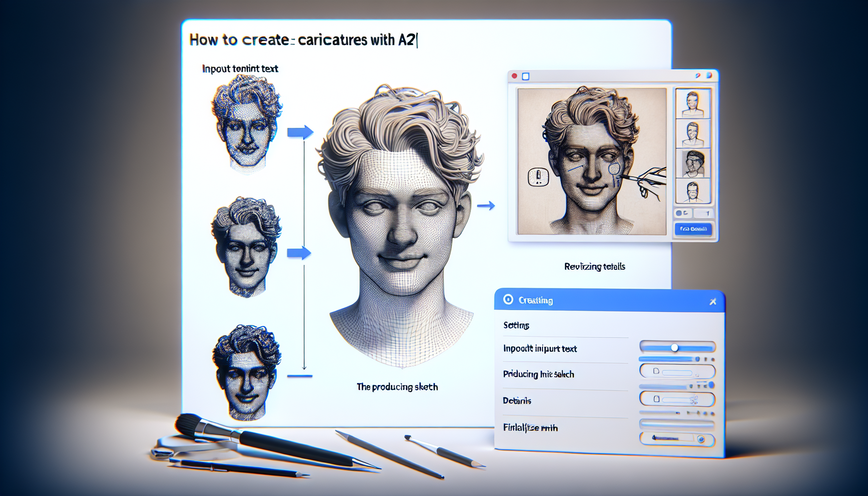Click the 'Finlaljize rnih' row label
Image resolution: width=868 pixels, height=496 pixels.
click(x=530, y=428)
